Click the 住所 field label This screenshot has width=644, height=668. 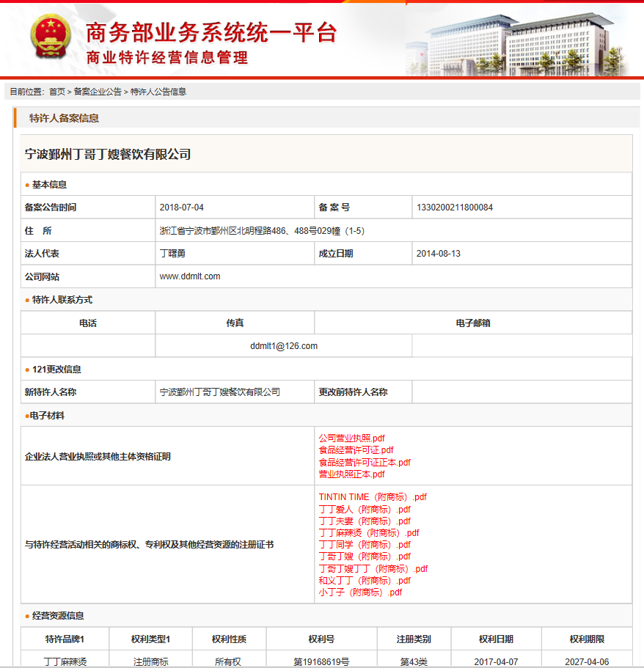pyautogui.click(x=38, y=231)
